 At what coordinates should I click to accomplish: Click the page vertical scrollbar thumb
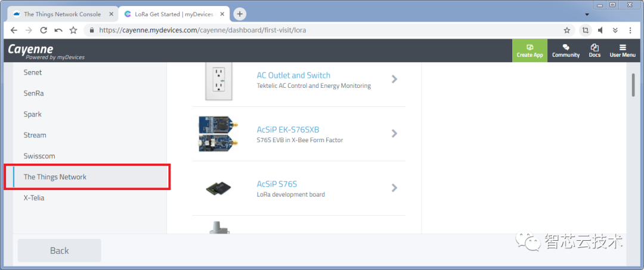pyautogui.click(x=633, y=85)
